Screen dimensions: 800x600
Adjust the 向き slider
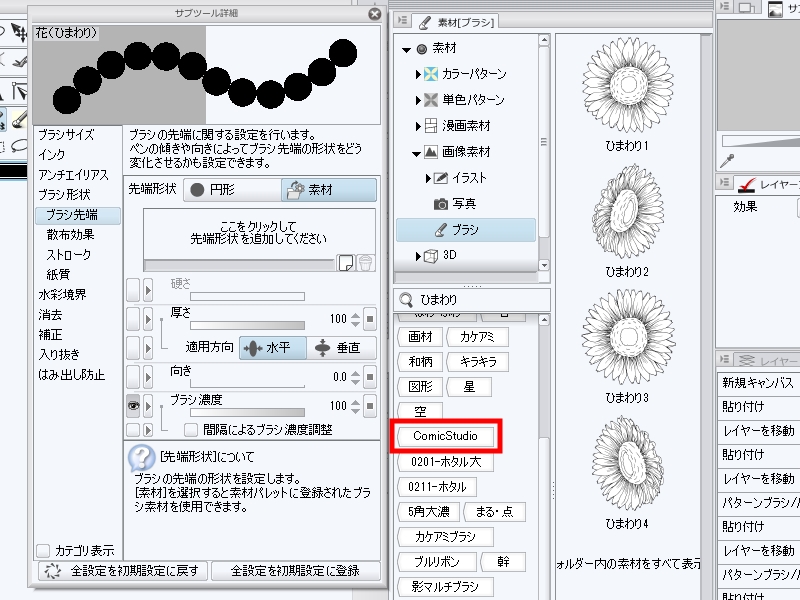click(x=247, y=384)
